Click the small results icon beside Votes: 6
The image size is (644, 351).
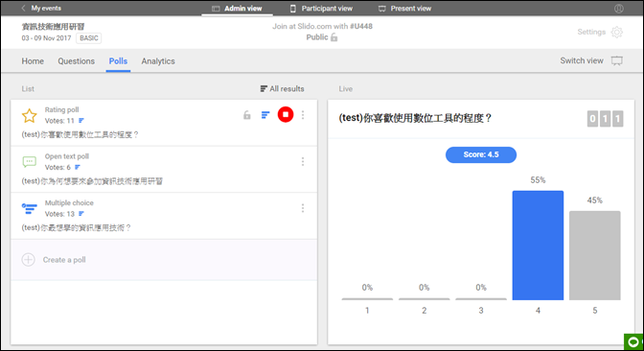(78, 167)
